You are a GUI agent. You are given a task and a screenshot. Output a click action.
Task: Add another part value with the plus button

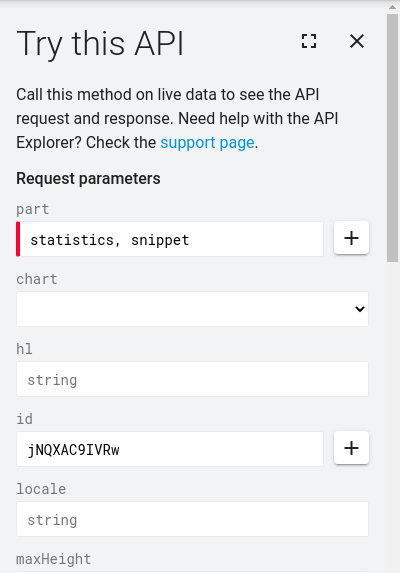click(x=351, y=238)
